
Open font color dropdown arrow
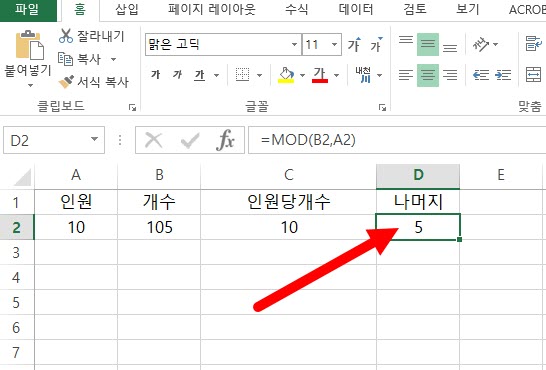336,75
